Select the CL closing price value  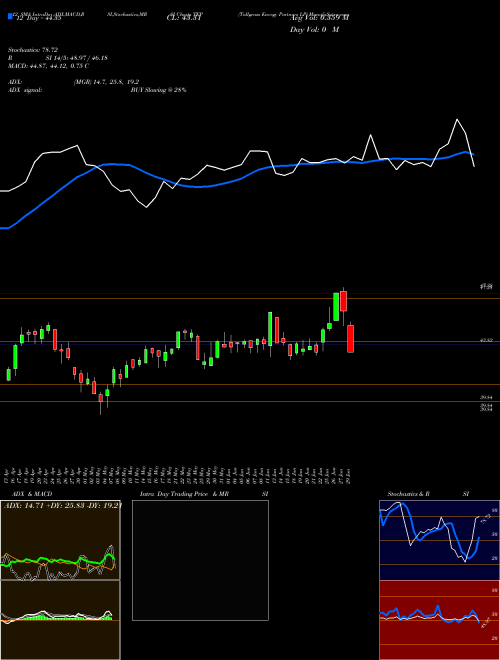185,17
